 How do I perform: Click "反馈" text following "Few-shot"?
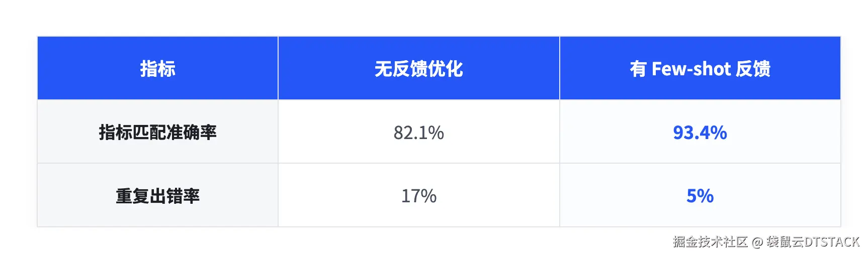(753, 69)
